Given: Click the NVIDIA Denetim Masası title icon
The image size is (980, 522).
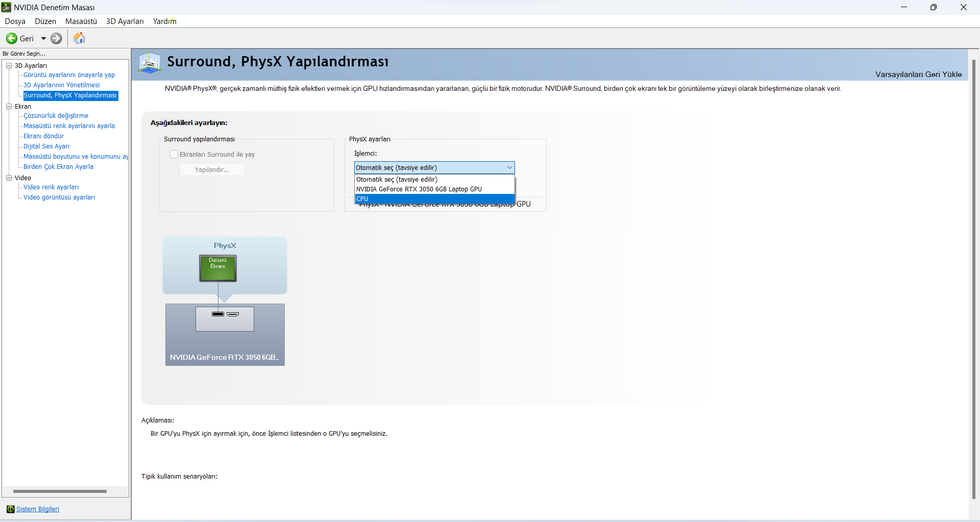Looking at the screenshot, I should (6, 7).
